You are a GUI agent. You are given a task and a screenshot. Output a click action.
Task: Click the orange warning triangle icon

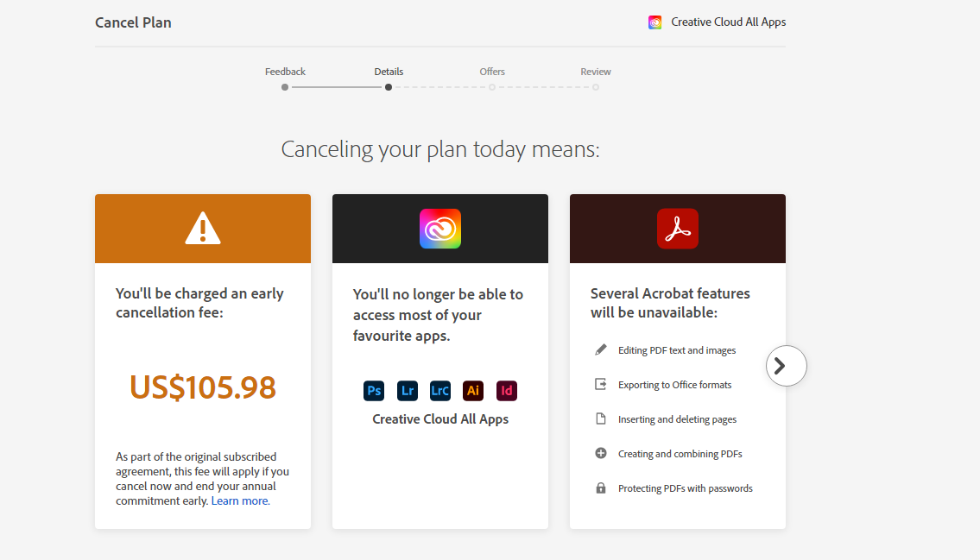click(203, 228)
